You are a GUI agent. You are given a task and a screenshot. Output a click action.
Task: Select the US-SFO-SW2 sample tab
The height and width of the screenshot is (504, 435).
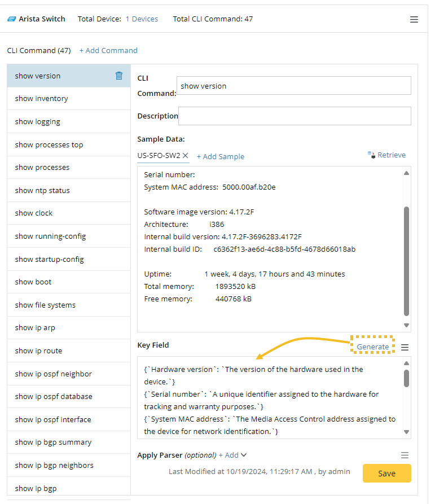(159, 155)
